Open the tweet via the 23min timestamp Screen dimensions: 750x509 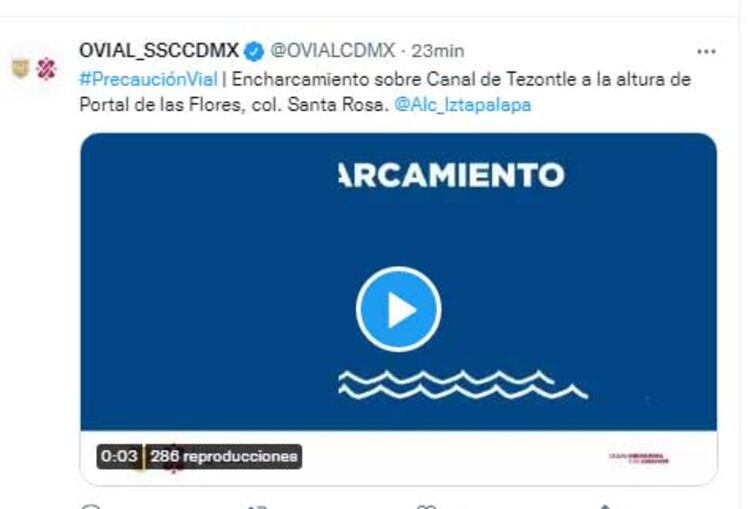[x=438, y=51]
